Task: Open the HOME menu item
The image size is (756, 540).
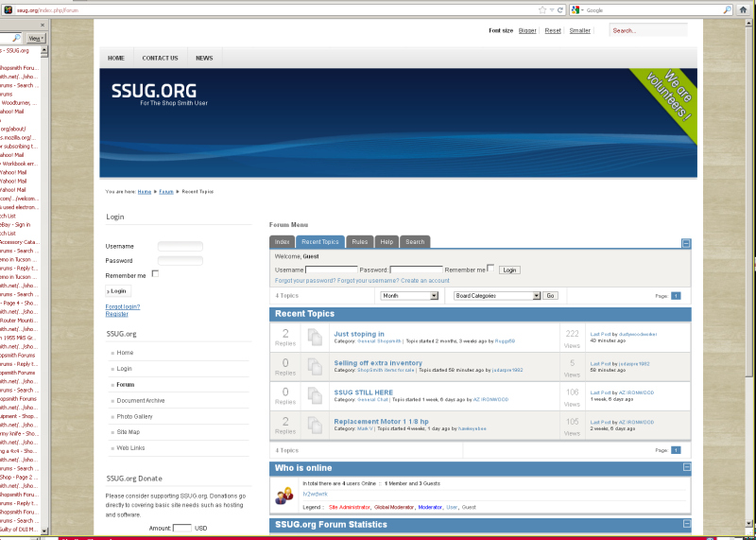Action: 116,58
